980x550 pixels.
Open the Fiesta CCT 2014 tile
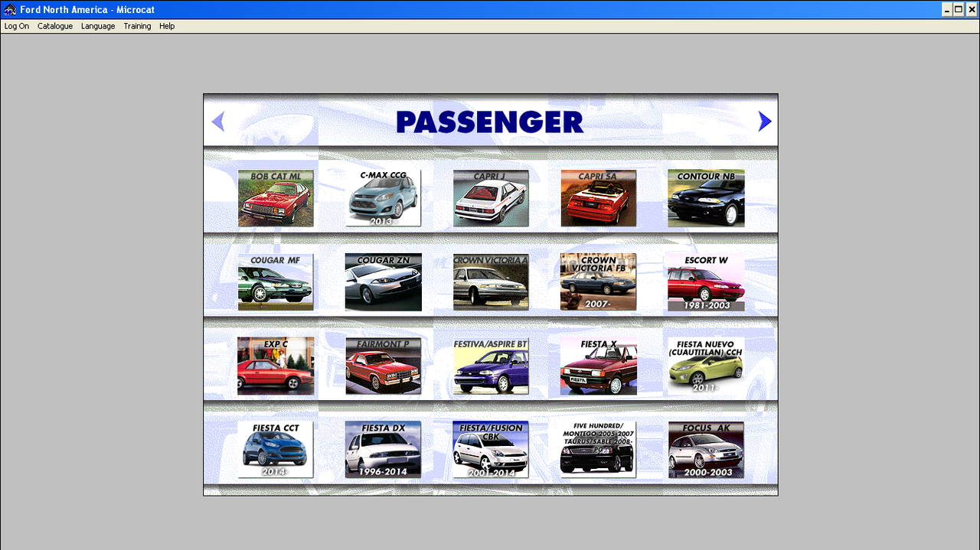(x=276, y=450)
